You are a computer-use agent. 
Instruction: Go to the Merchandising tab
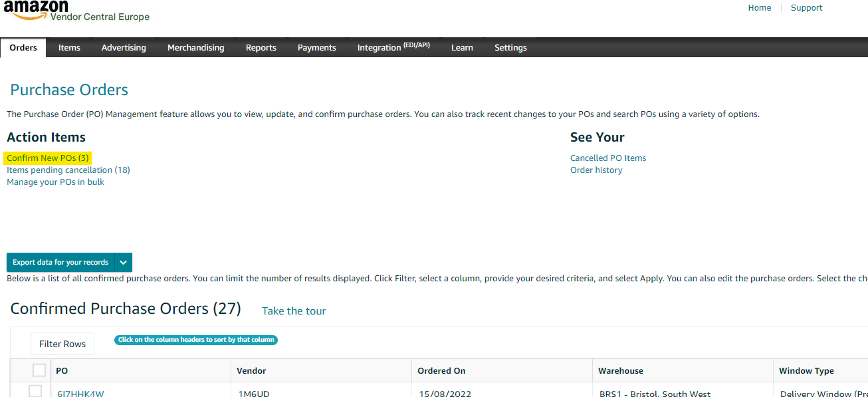196,48
